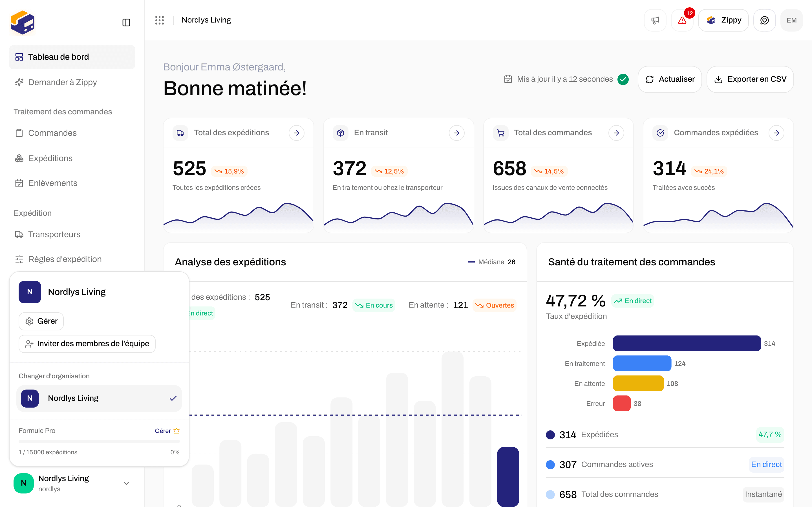Open arrow on En transit card
Image resolution: width=812 pixels, height=507 pixels.
[x=457, y=133]
